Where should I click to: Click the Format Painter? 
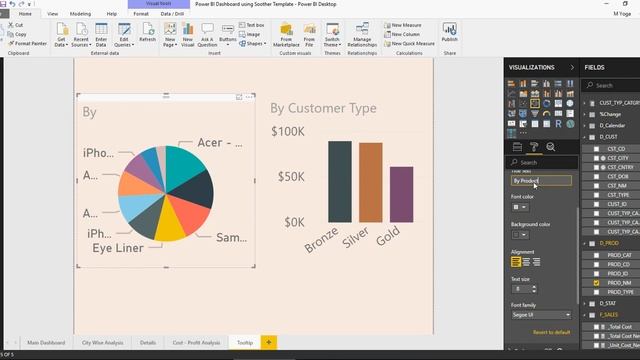27,43
